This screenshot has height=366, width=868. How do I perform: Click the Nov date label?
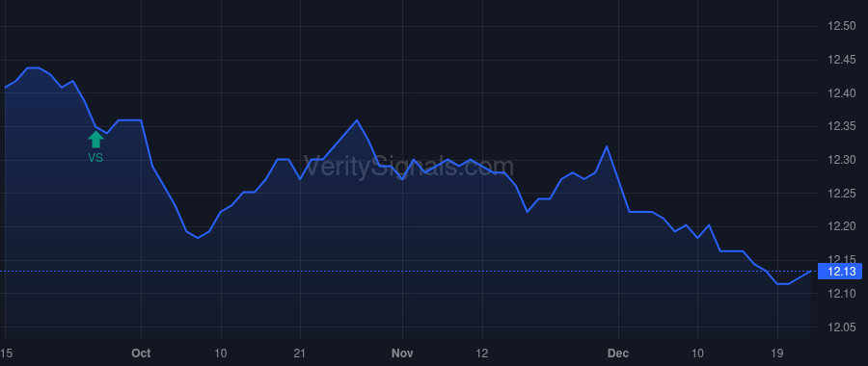pos(402,353)
